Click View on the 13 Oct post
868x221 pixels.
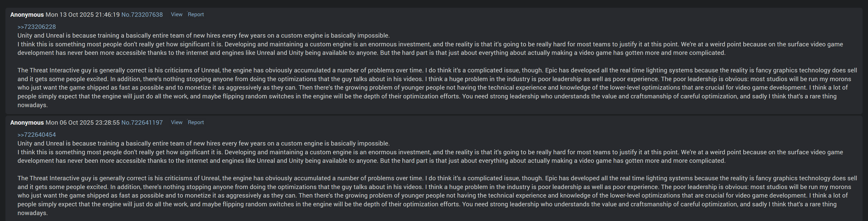pyautogui.click(x=177, y=14)
